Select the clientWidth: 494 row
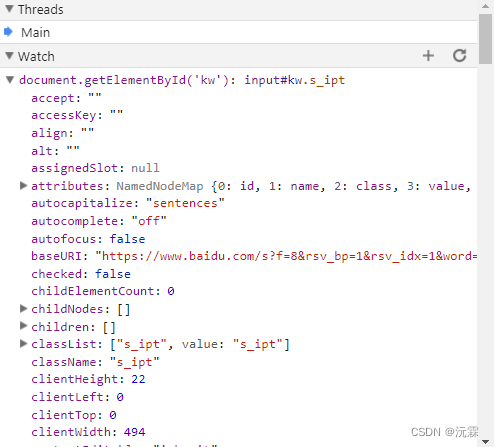This screenshot has height=447, width=494. click(88, 432)
